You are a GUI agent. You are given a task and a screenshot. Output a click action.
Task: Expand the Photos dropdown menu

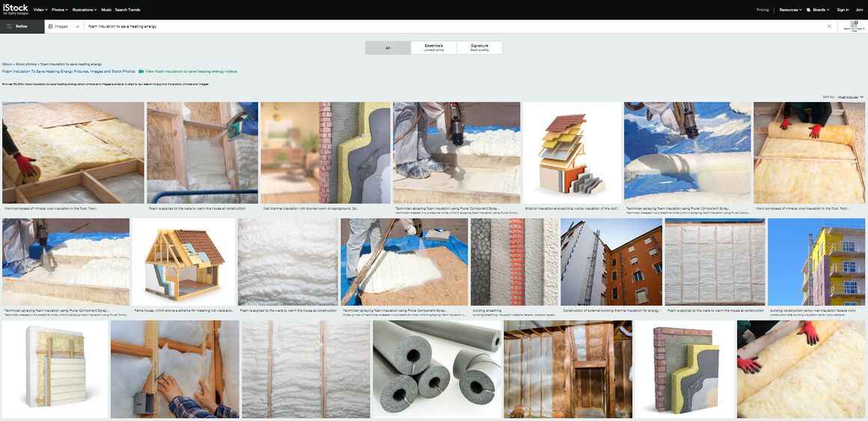60,10
